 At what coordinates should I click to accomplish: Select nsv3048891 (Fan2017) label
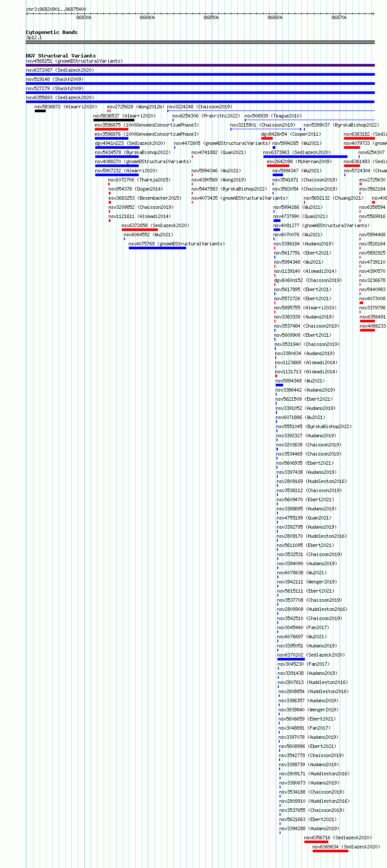[x=304, y=728]
